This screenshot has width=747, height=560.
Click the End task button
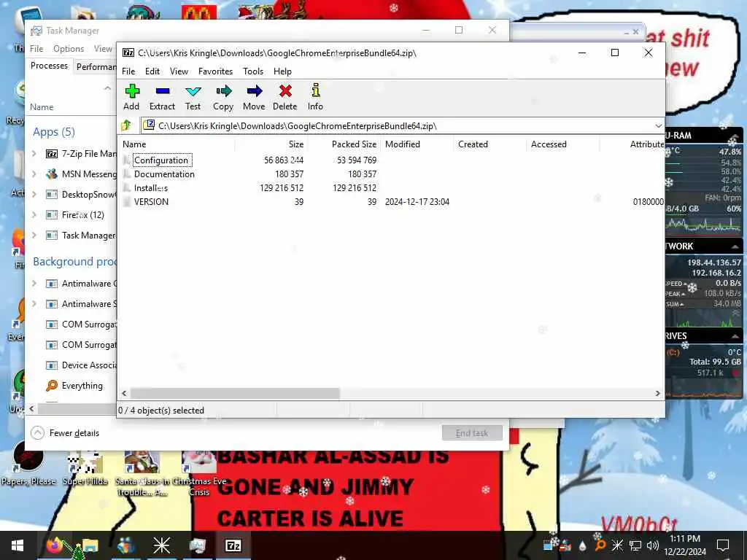(472, 433)
